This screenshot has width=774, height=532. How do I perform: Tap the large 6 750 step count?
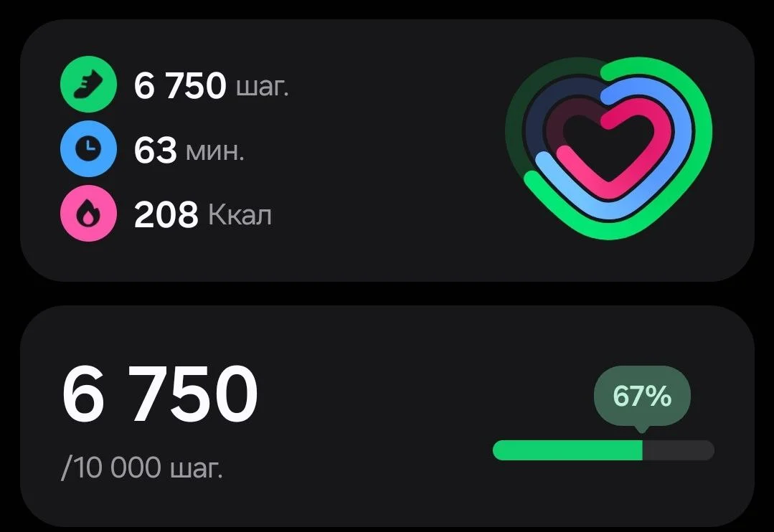159,394
